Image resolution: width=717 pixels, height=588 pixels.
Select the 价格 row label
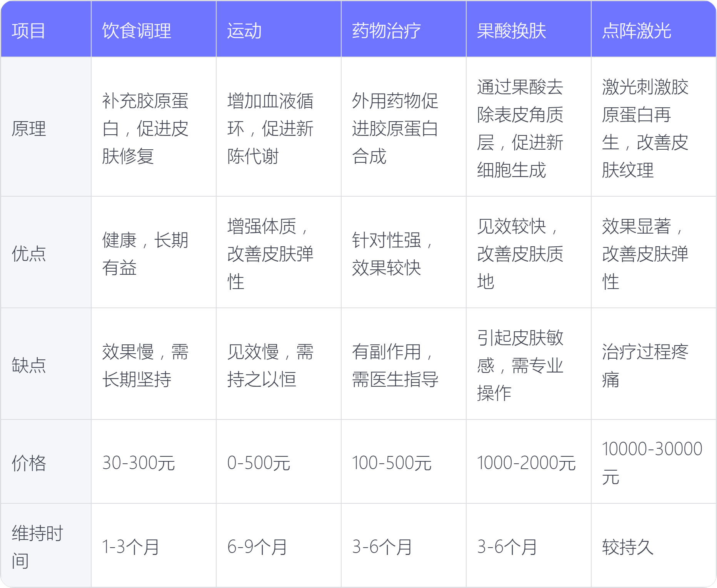click(x=29, y=463)
